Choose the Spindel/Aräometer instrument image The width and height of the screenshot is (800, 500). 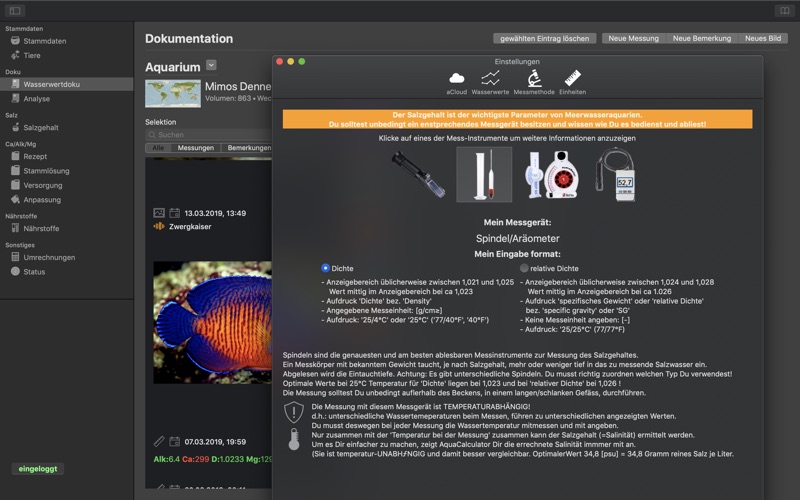(x=484, y=174)
